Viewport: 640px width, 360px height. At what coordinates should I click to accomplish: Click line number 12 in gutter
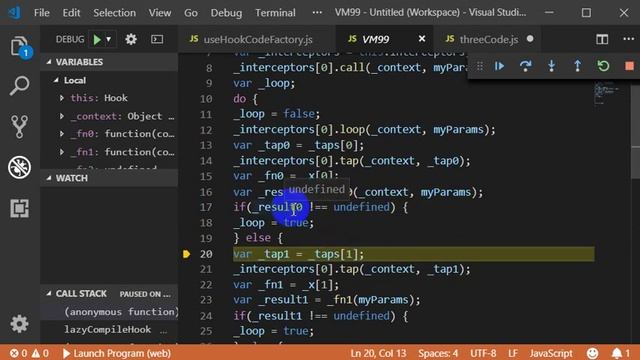click(206, 130)
